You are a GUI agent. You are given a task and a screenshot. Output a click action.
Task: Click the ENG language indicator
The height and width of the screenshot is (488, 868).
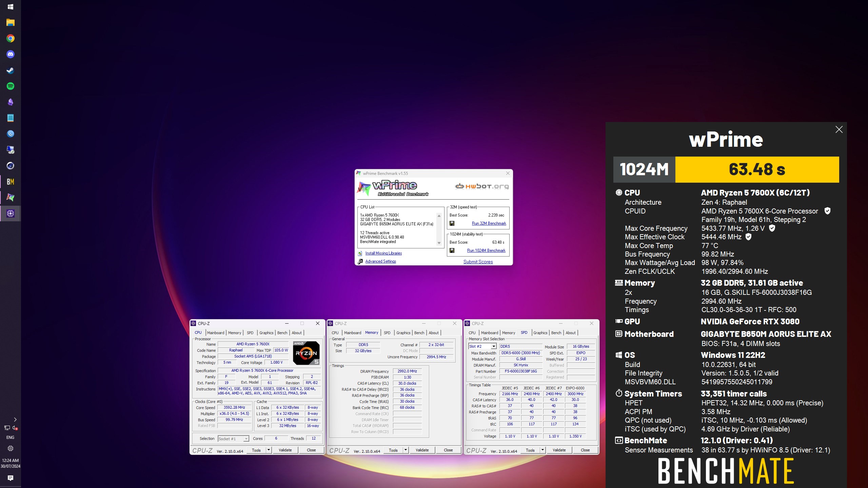point(10,438)
